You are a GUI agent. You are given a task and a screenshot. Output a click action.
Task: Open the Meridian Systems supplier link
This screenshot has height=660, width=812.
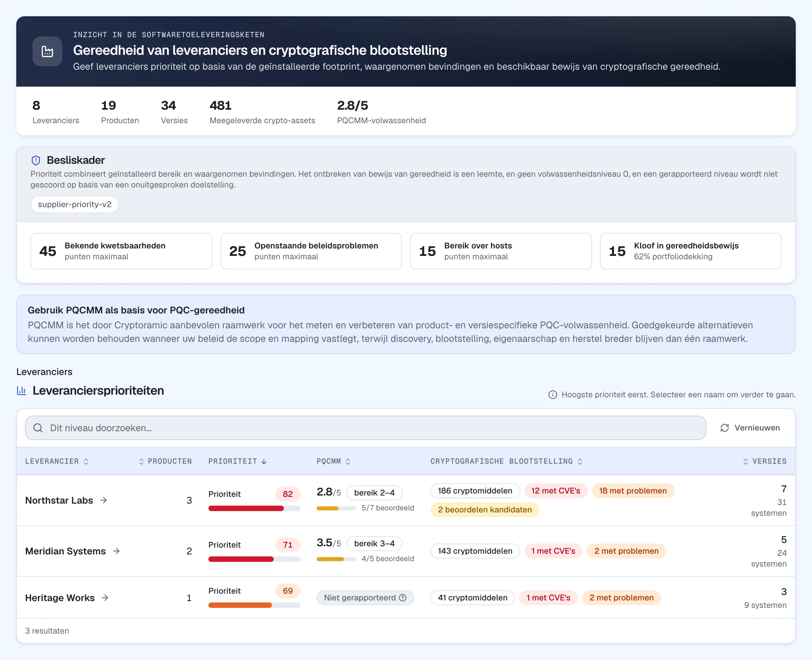[x=65, y=551]
